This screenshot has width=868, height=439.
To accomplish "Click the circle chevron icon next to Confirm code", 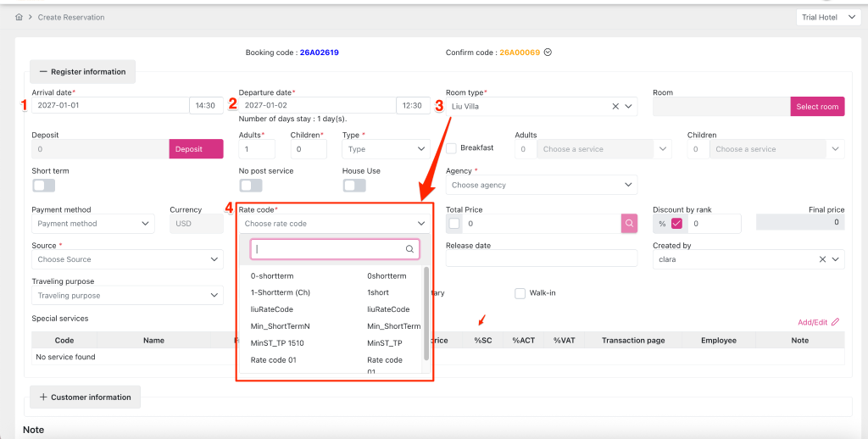I will pyautogui.click(x=548, y=53).
